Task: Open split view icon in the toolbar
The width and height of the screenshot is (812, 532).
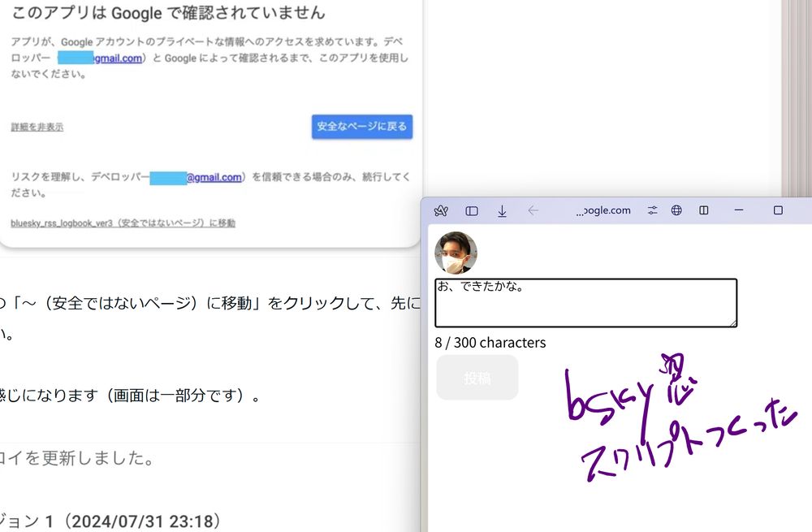Action: (x=704, y=210)
